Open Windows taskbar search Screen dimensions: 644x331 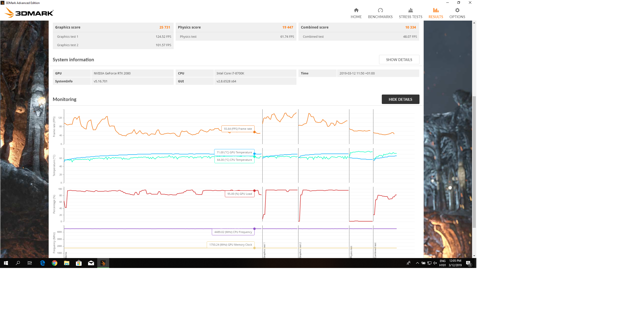tap(18, 263)
